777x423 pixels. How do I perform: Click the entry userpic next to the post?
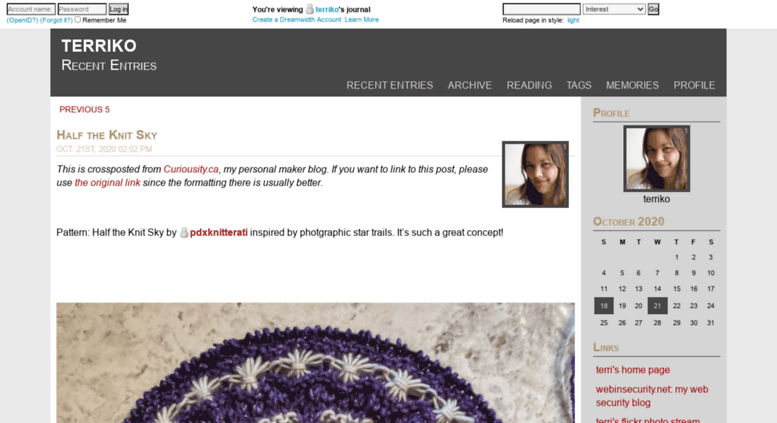[x=535, y=174]
